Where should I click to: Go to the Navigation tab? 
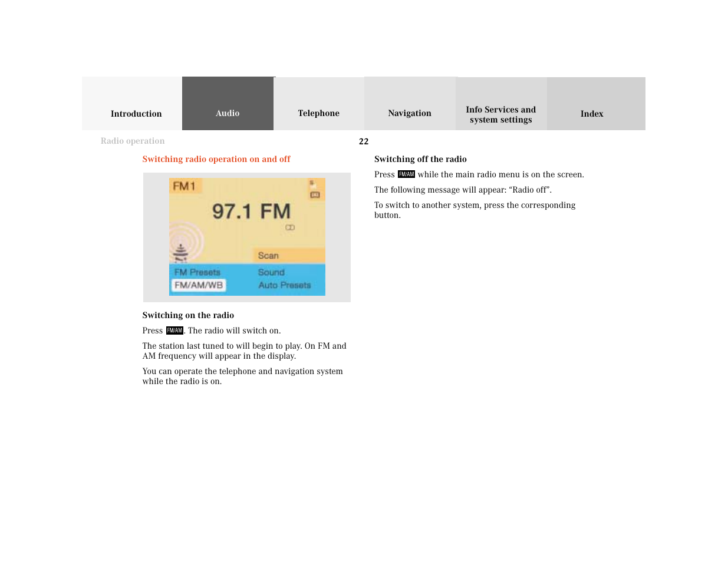coord(410,104)
